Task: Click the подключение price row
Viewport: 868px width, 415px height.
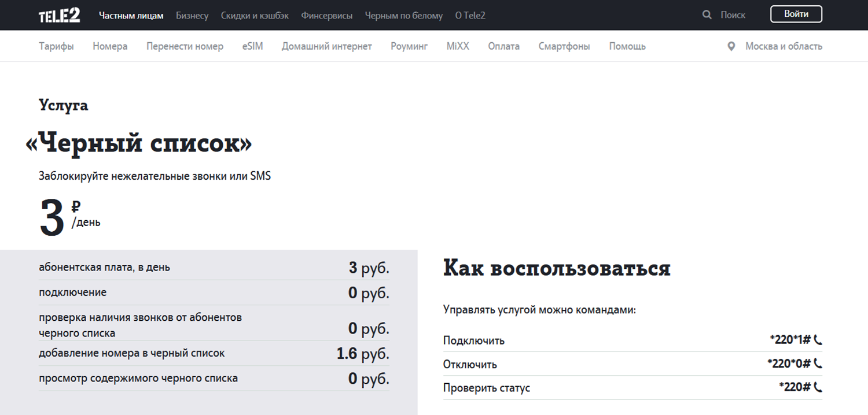Action: coord(214,292)
